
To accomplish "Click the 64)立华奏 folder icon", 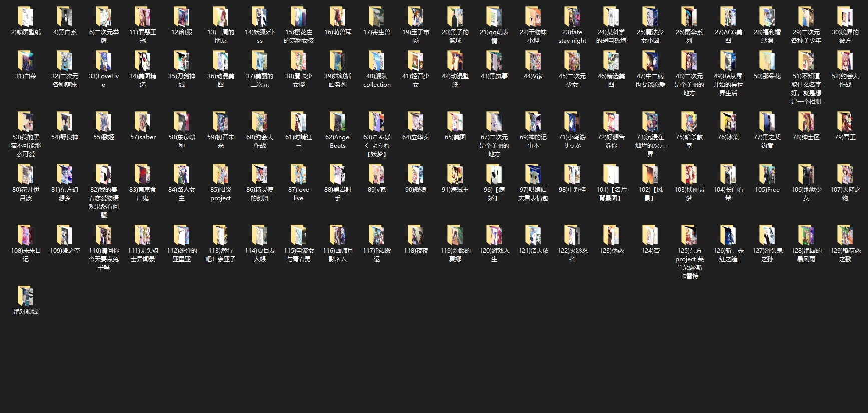I will click(x=415, y=122).
